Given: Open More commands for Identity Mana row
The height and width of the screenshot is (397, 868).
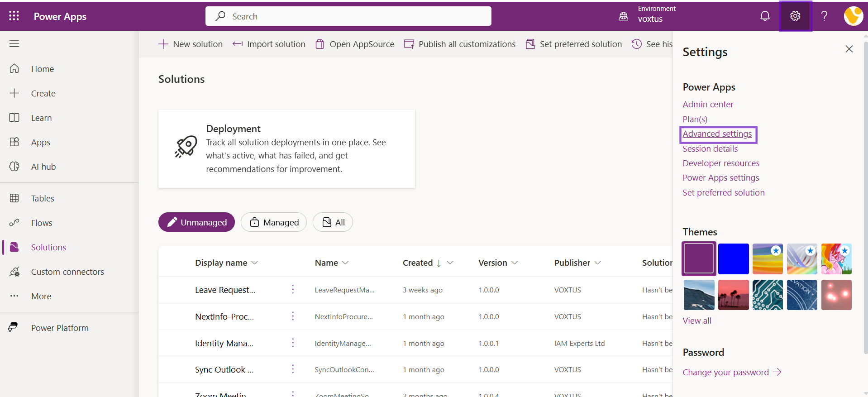Looking at the screenshot, I should 293,343.
